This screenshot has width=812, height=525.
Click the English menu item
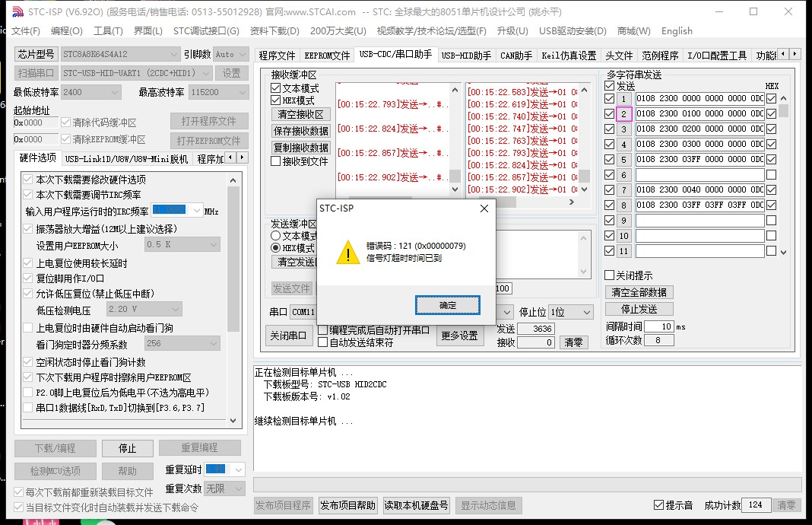pos(677,31)
